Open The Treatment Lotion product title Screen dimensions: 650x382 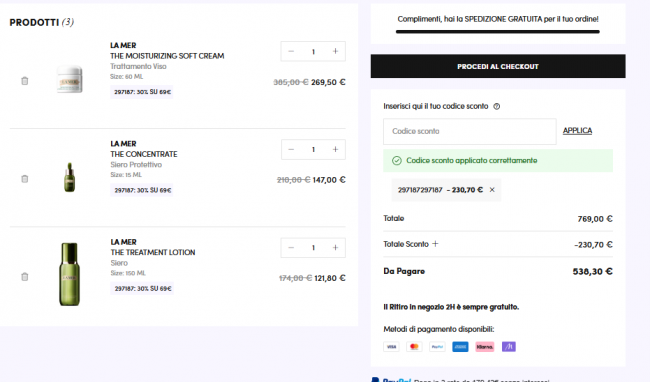point(153,252)
